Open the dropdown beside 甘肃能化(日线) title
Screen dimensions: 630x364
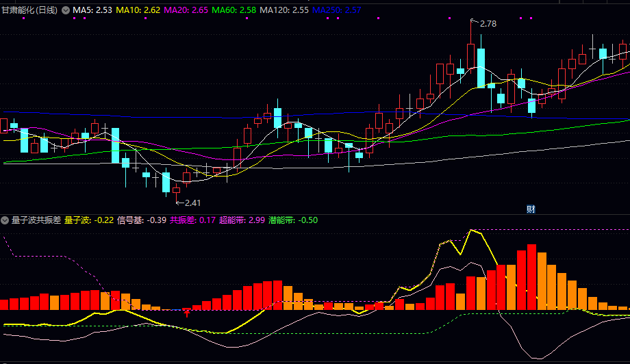tap(66, 10)
